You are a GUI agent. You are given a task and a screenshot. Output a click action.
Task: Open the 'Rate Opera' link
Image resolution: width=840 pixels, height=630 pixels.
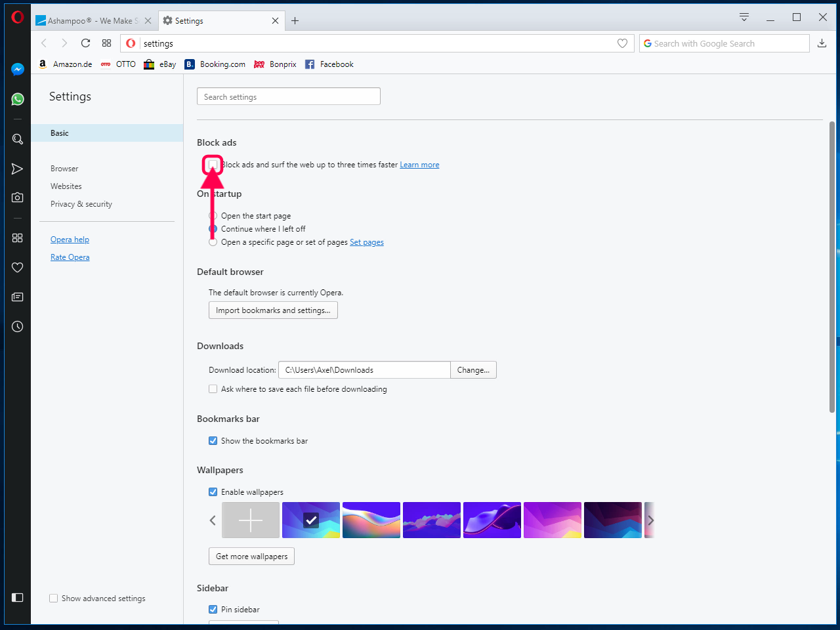coord(70,257)
